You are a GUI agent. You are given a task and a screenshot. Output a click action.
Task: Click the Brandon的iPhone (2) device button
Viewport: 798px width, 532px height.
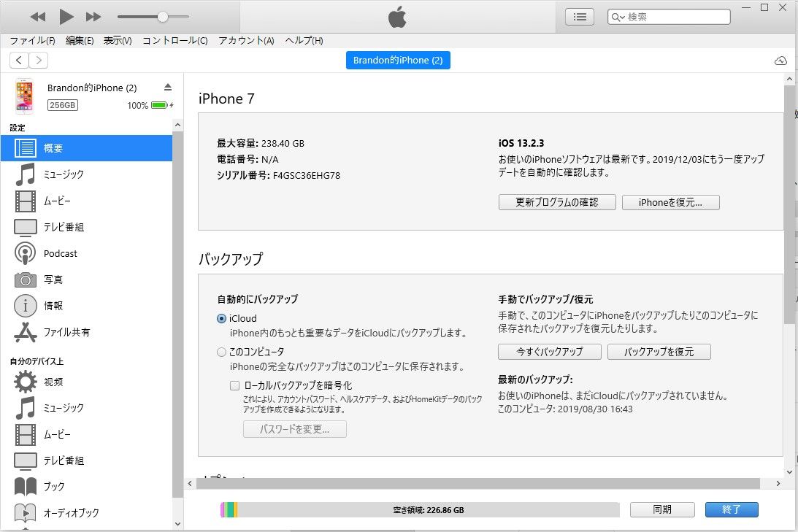398,60
